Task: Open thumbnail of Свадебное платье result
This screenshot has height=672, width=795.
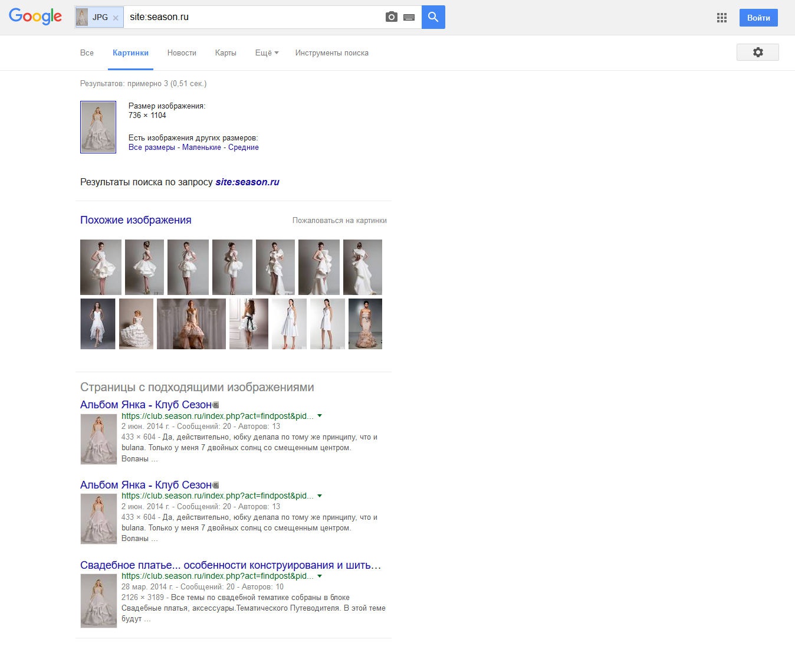Action: point(98,601)
